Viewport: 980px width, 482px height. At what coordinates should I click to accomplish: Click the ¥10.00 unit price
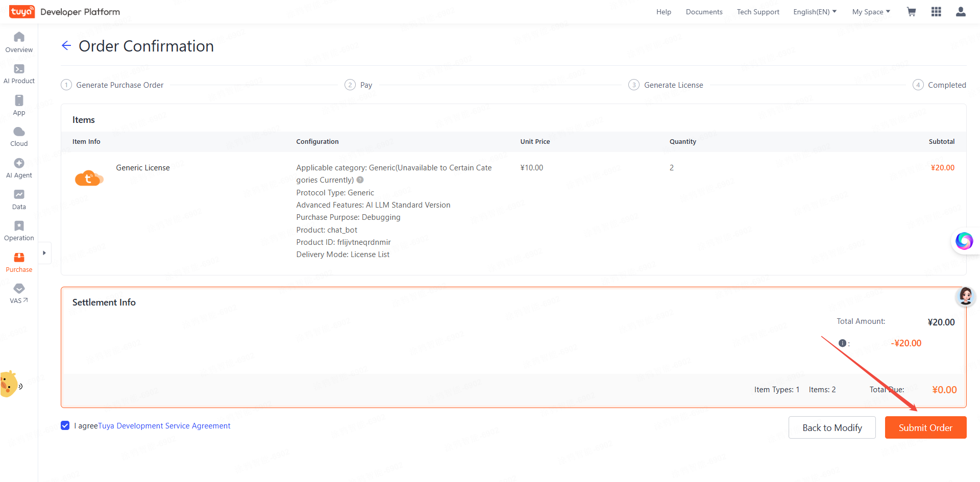click(531, 168)
